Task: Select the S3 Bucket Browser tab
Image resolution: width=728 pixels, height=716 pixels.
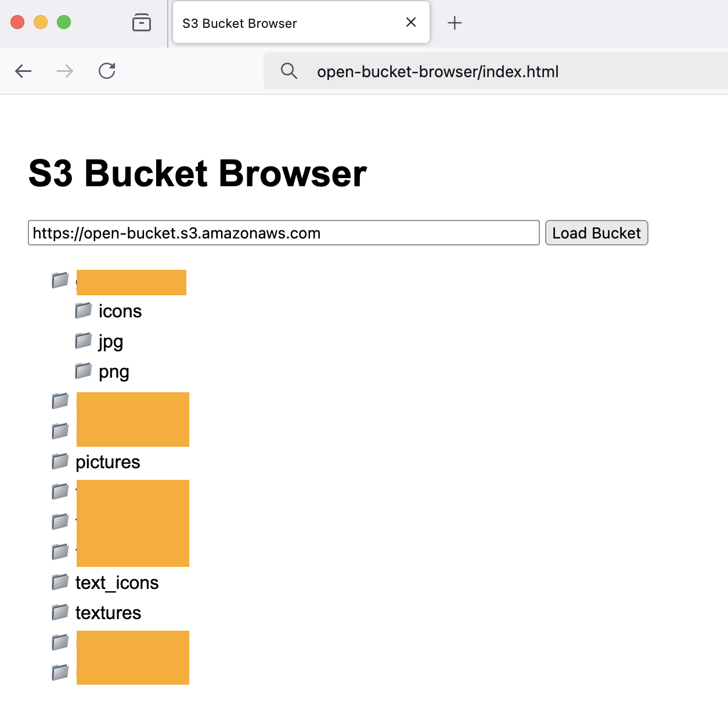Action: point(301,22)
